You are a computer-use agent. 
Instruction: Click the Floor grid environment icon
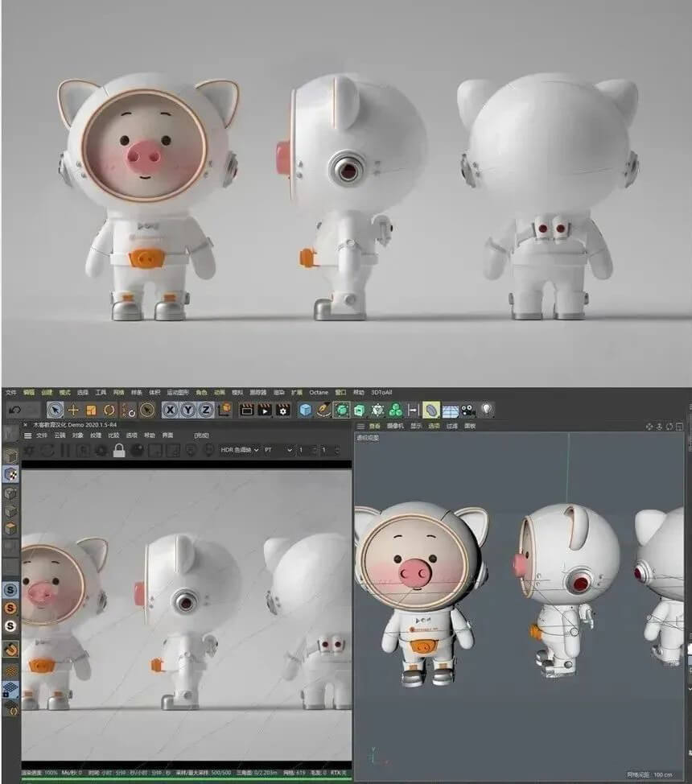pyautogui.click(x=451, y=410)
